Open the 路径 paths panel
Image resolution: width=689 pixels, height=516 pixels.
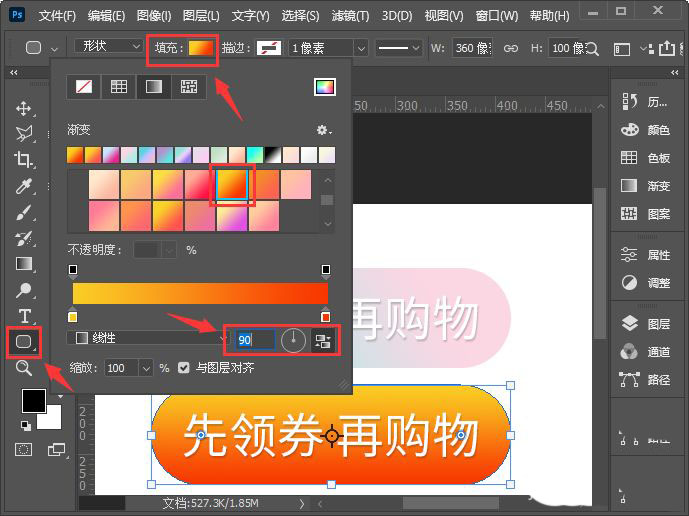645,379
